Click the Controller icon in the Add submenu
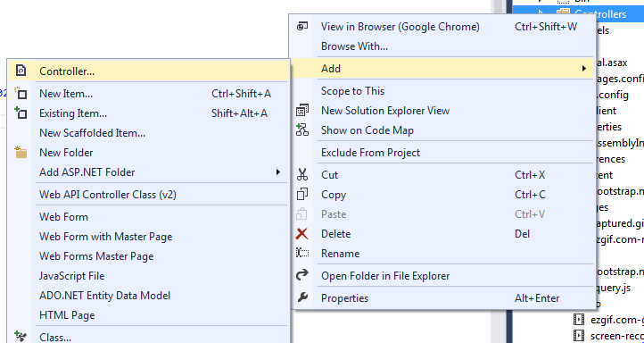644x343 pixels. tap(21, 71)
